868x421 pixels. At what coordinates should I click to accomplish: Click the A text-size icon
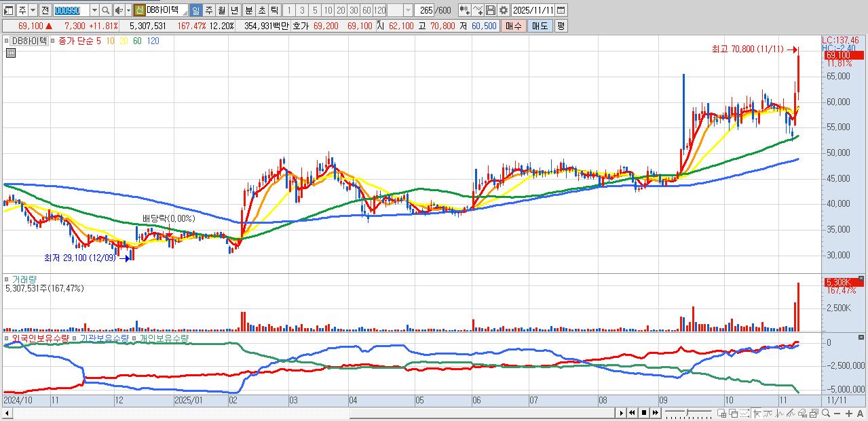pos(861,414)
